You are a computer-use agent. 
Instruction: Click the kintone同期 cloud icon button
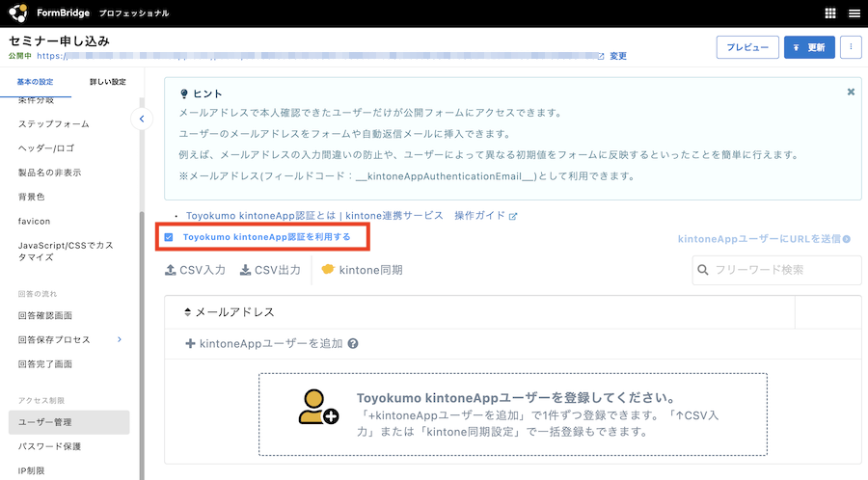(x=362, y=270)
